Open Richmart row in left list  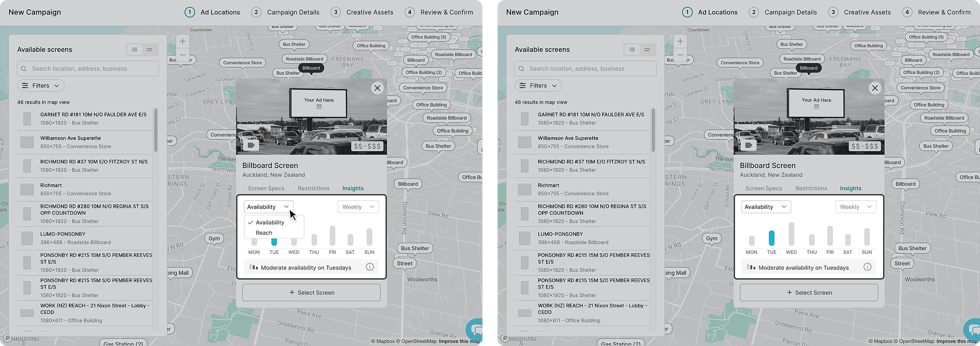tap(85, 189)
